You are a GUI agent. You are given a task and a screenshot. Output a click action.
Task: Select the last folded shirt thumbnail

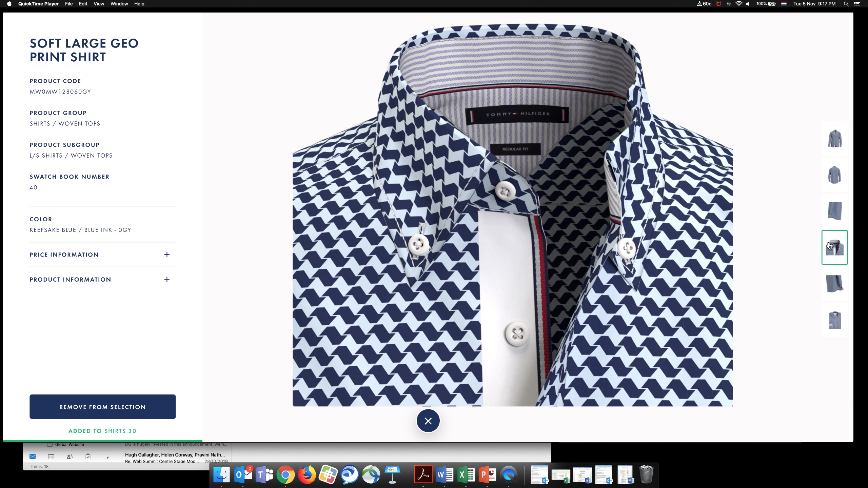point(834,320)
